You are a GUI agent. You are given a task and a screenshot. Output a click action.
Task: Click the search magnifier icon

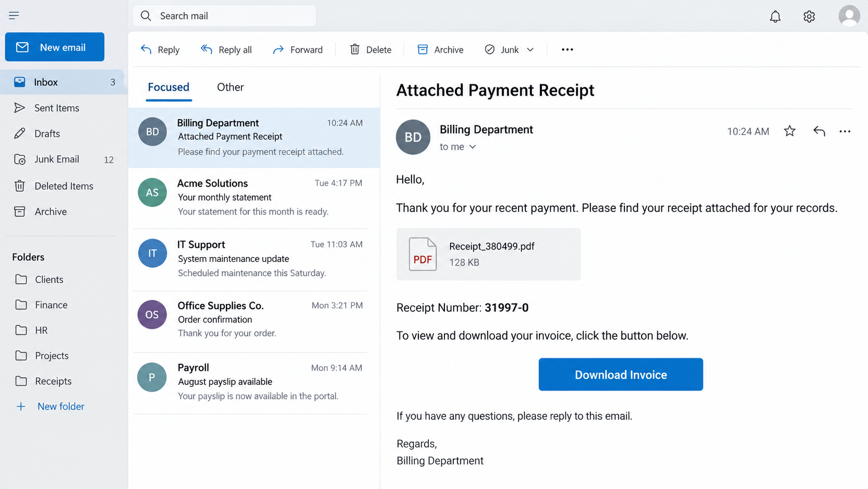coord(146,16)
